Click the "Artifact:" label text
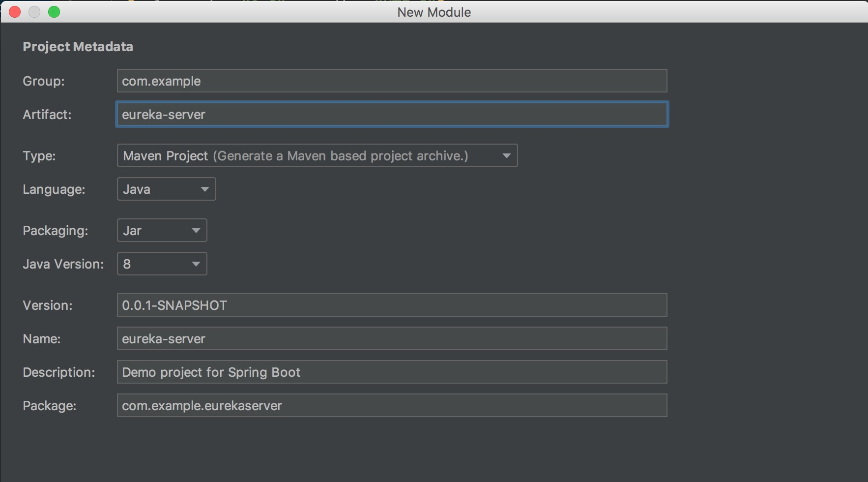 (47, 115)
